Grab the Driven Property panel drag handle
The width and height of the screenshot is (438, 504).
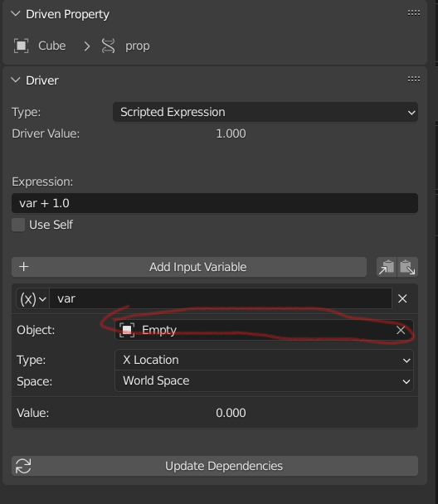coord(414,13)
